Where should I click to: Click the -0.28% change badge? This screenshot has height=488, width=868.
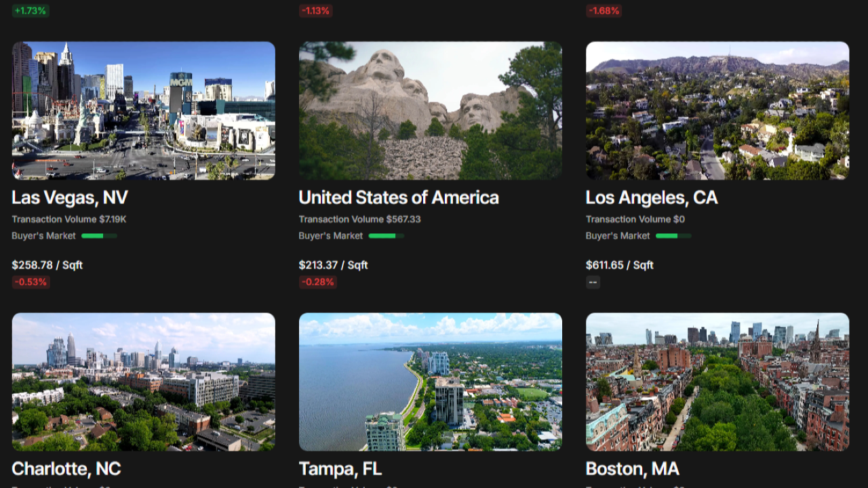pyautogui.click(x=318, y=282)
